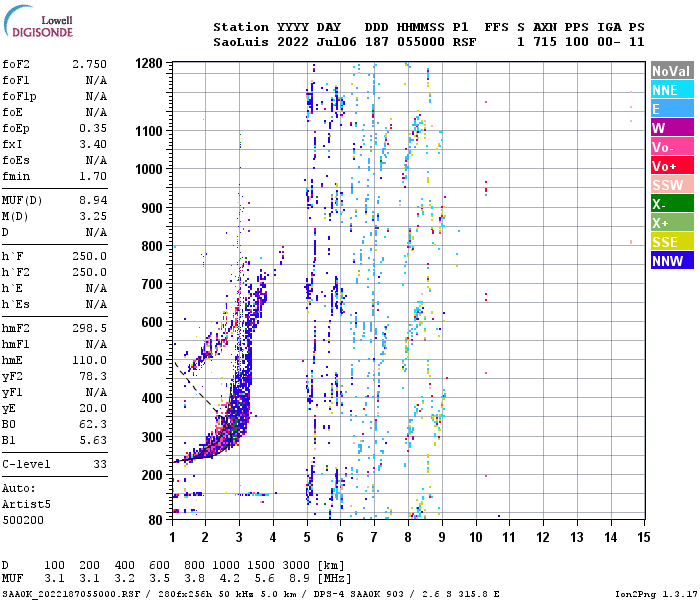This screenshot has width=700, height=600.
Task: Click the foEp value 0.35
Action: (93, 128)
